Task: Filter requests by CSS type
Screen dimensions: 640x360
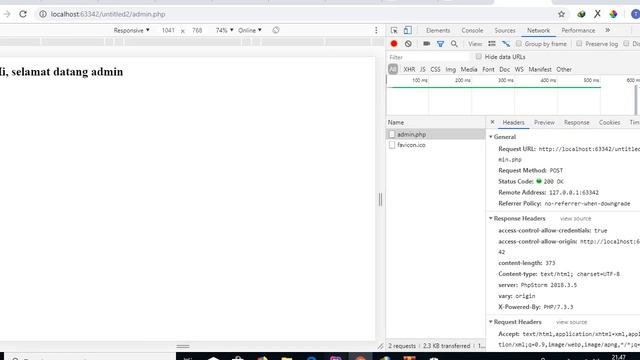Action: pyautogui.click(x=435, y=69)
